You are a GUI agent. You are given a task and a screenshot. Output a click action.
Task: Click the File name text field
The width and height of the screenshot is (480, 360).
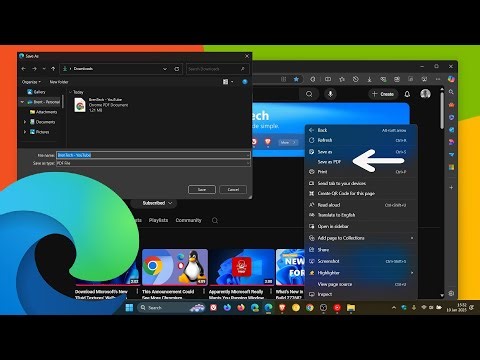(x=153, y=155)
